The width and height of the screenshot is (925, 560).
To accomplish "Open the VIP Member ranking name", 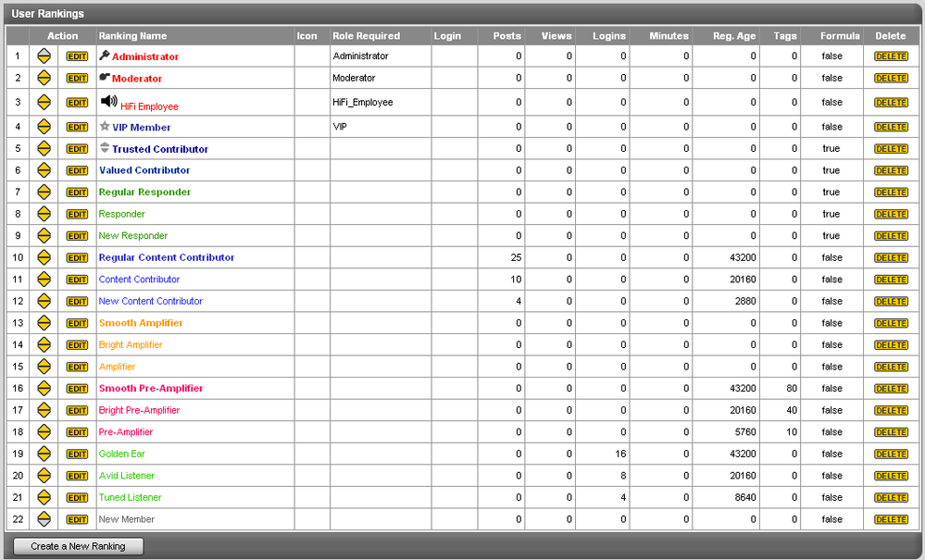I will click(x=142, y=128).
